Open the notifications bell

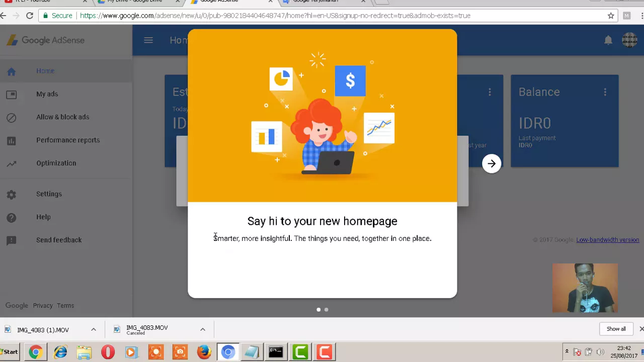tap(608, 40)
